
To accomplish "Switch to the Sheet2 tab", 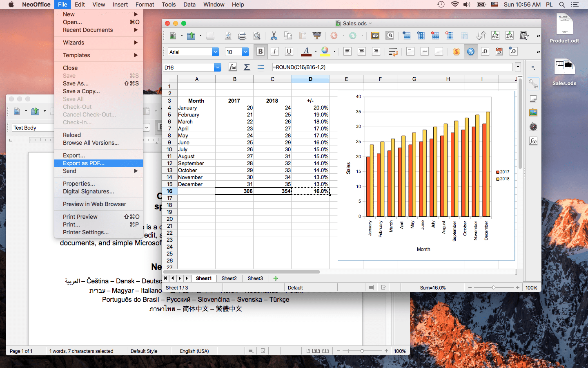I will tap(229, 278).
